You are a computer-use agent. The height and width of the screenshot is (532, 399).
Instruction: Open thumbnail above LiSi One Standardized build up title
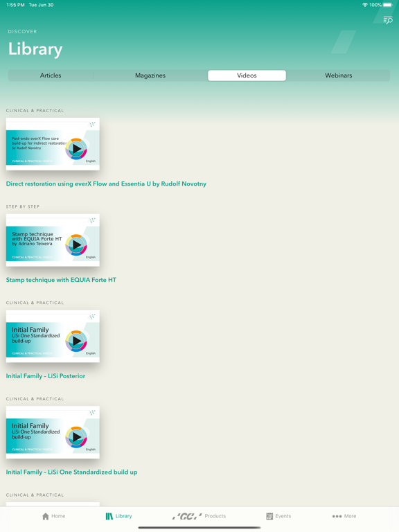tap(53, 432)
